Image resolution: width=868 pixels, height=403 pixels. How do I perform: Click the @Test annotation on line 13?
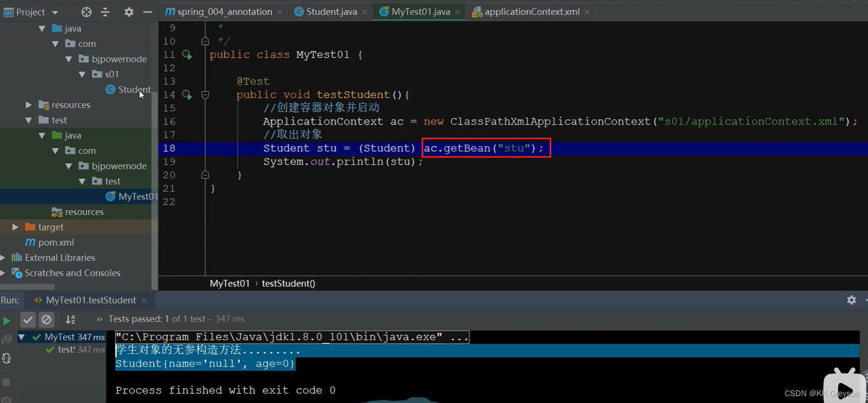click(x=253, y=81)
